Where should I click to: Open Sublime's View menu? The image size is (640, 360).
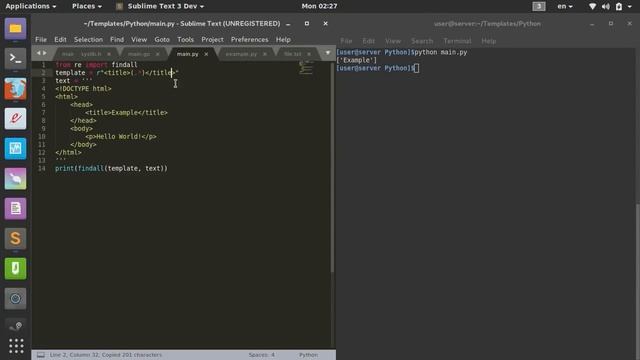(x=139, y=40)
